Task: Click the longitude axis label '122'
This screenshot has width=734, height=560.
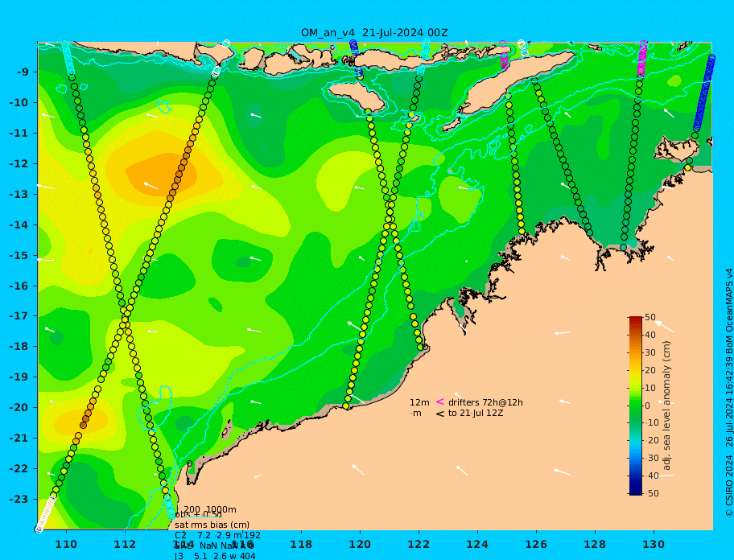Action: [x=419, y=545]
